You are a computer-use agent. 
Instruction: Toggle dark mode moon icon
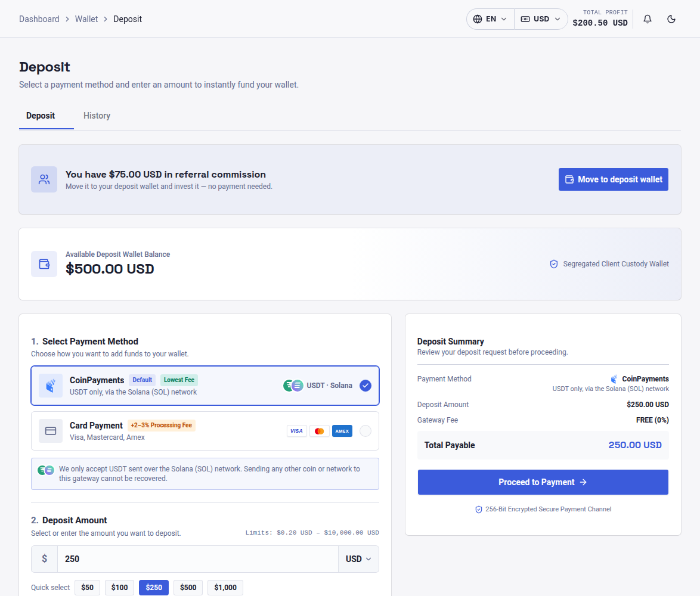pyautogui.click(x=671, y=19)
